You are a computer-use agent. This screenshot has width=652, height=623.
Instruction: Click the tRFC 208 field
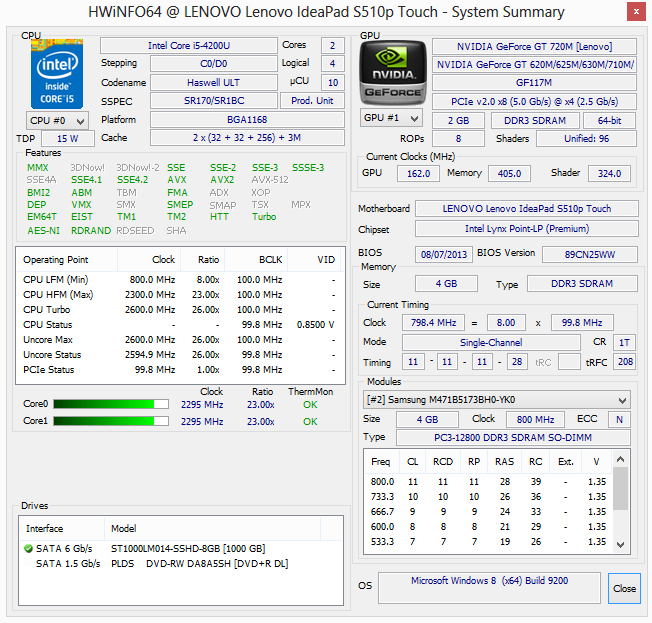[x=625, y=362]
